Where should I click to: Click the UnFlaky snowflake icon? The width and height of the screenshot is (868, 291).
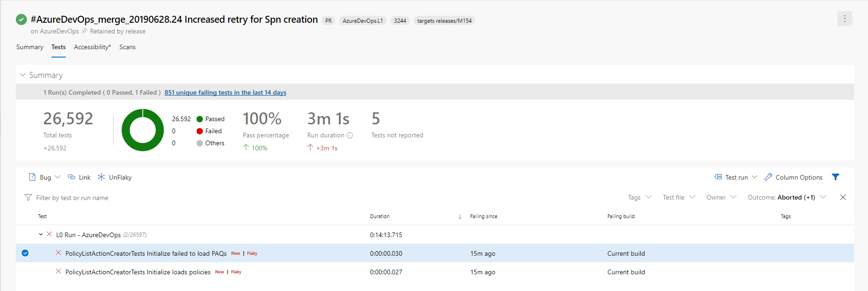[x=101, y=177]
